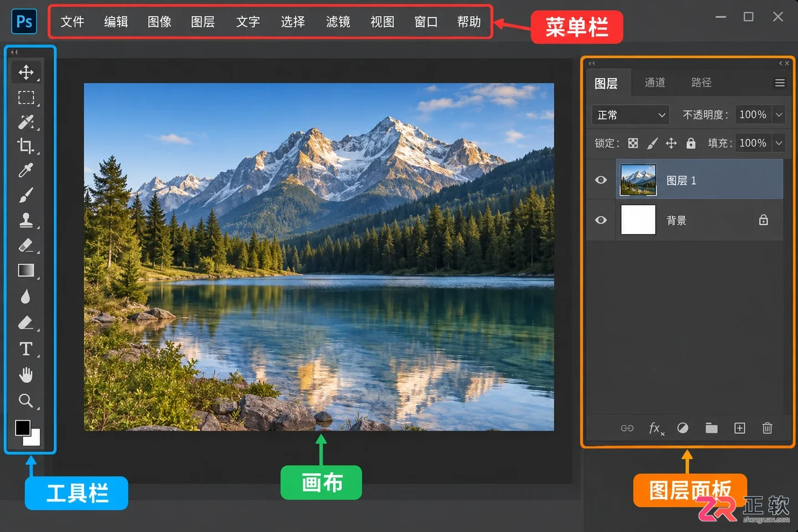This screenshot has width=798, height=532.
Task: Open the 滤镜 menu
Action: pos(338,22)
